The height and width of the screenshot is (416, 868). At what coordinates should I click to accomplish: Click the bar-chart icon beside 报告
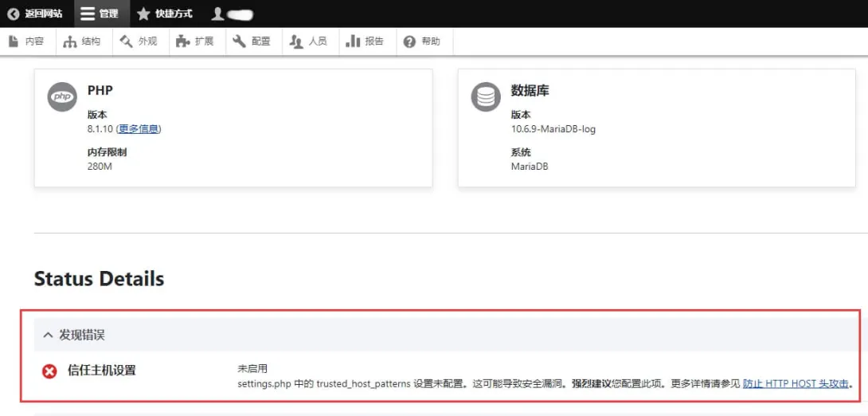tap(354, 41)
